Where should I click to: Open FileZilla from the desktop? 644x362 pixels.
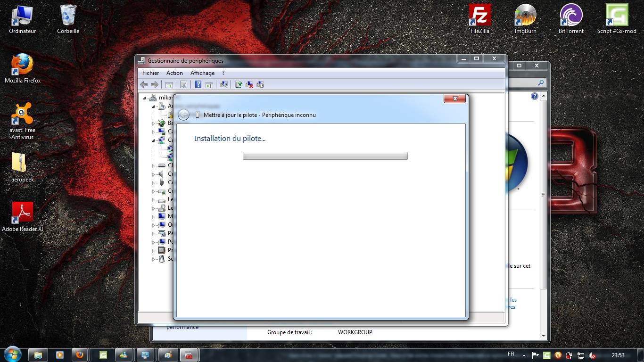click(x=479, y=16)
